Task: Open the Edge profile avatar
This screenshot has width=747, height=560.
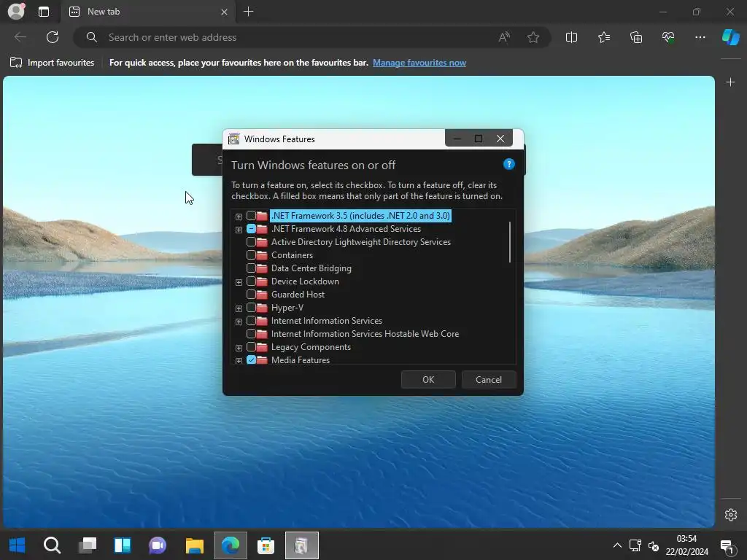Action: (x=16, y=12)
